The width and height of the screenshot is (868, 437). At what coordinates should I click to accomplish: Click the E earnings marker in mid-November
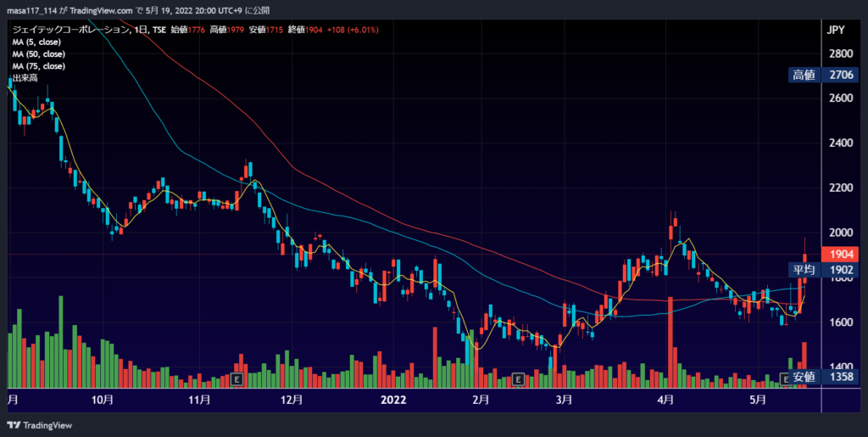click(237, 379)
